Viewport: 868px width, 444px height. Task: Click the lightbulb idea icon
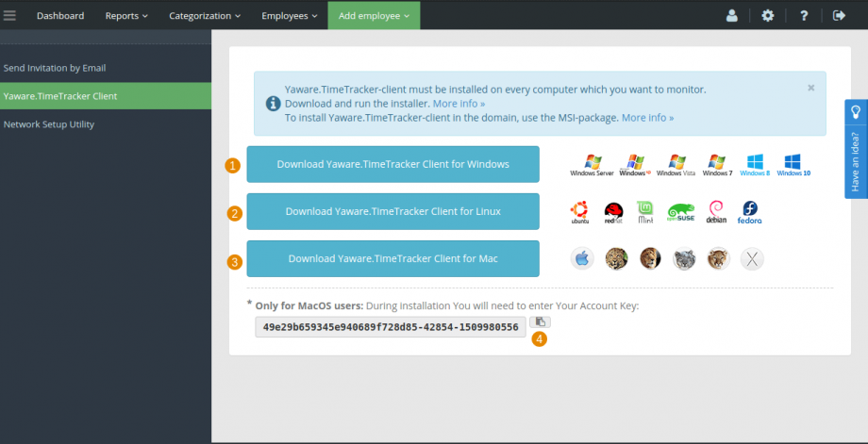[x=856, y=111]
